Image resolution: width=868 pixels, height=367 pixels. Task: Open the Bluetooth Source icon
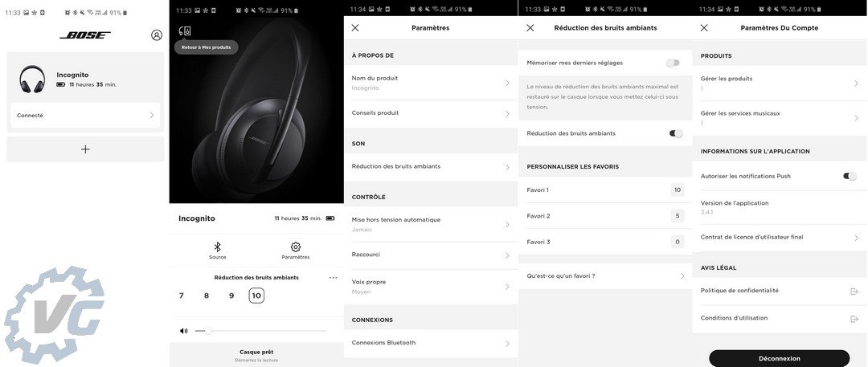pos(218,247)
